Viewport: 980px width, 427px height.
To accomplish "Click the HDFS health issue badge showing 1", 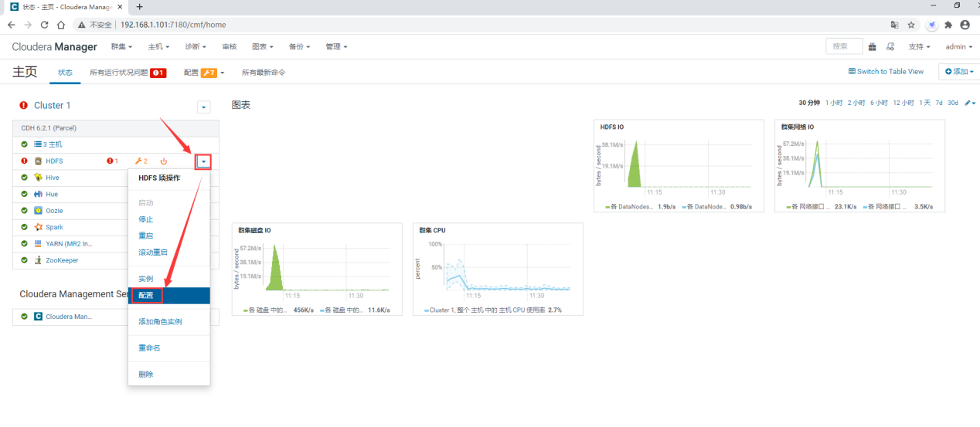I will [112, 161].
